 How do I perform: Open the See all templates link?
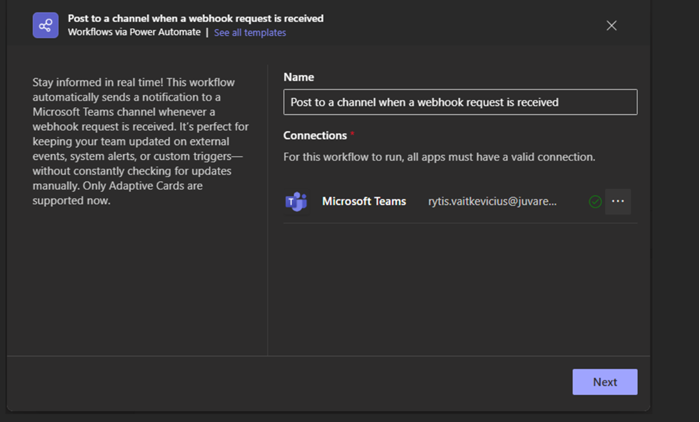tap(250, 33)
